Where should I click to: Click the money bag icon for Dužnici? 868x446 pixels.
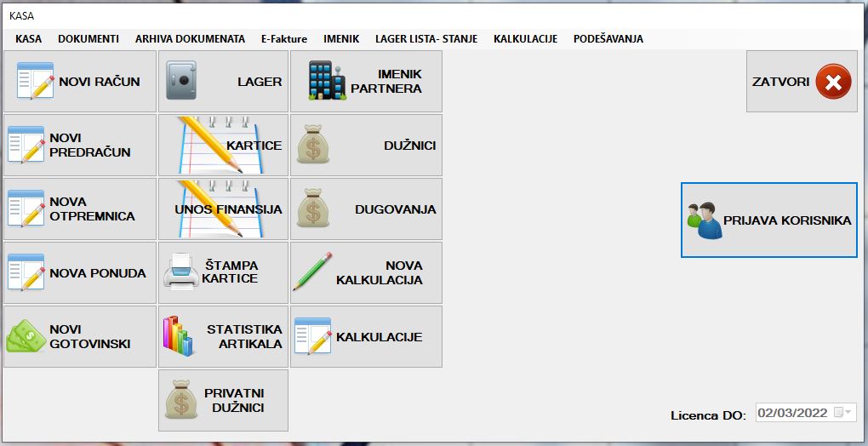313,146
